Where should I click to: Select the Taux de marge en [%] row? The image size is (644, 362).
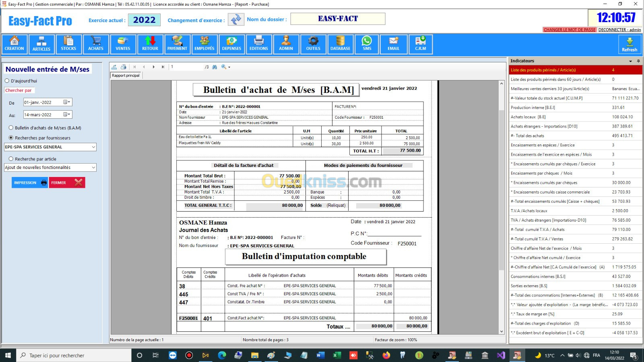point(576,314)
